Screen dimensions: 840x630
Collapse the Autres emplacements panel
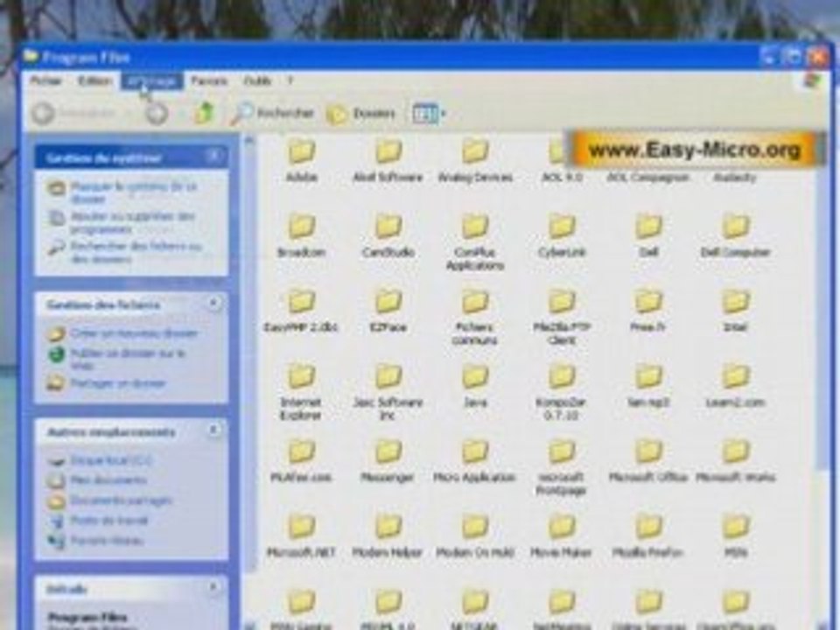tap(213, 430)
